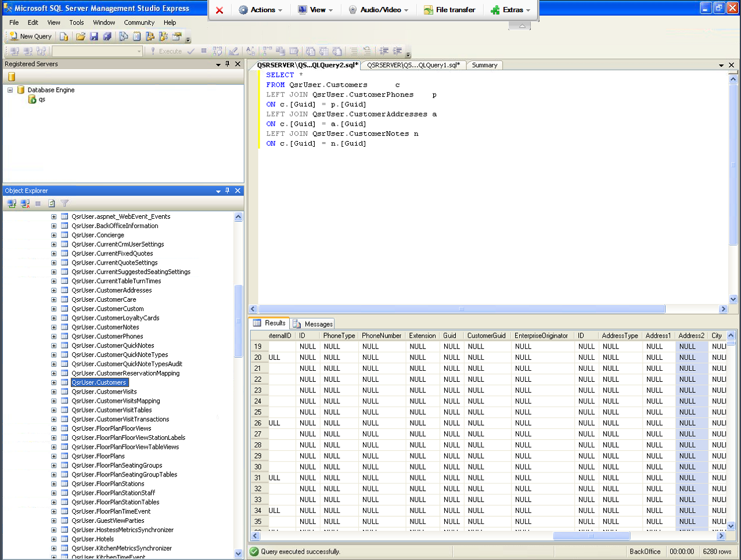741x560 pixels.
Task: Switch to the Summary tab
Action: (484, 65)
